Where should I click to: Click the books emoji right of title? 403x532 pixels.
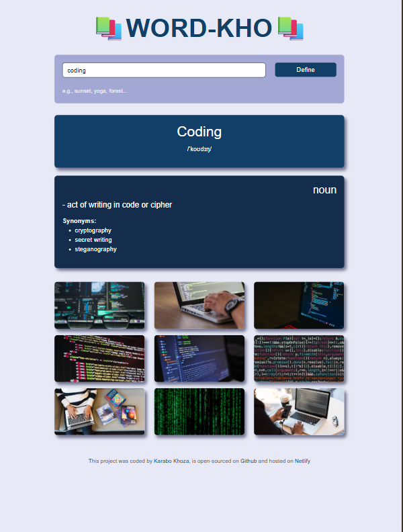click(290, 28)
